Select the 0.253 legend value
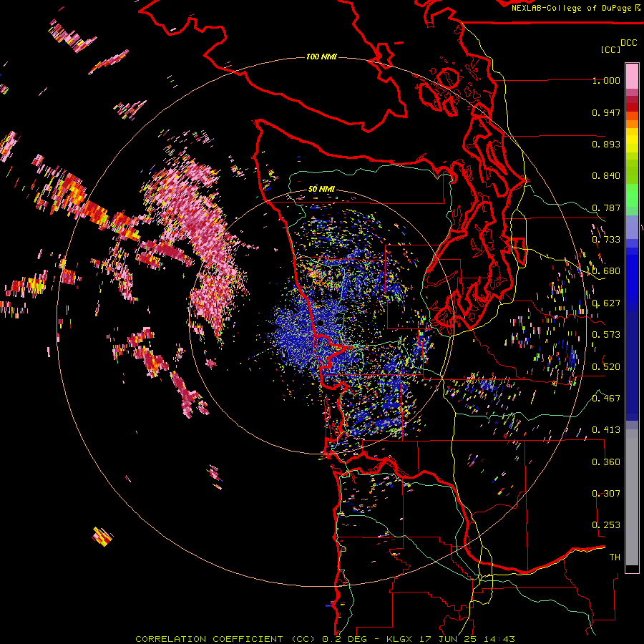 (606, 525)
